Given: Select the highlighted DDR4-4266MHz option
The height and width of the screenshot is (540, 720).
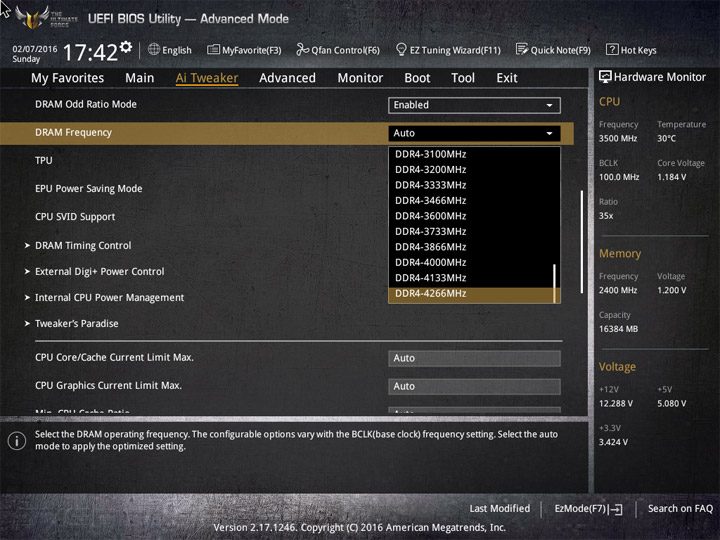Looking at the screenshot, I should 474,294.
